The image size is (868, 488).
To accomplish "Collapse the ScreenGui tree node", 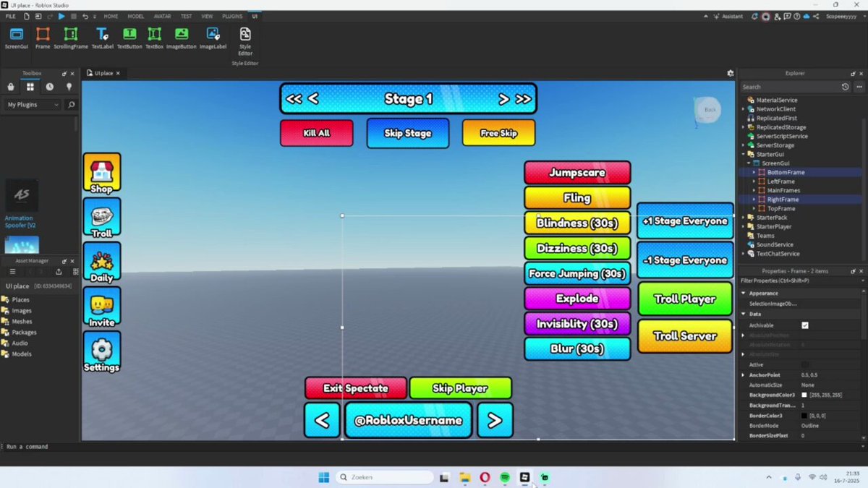I will pyautogui.click(x=749, y=163).
